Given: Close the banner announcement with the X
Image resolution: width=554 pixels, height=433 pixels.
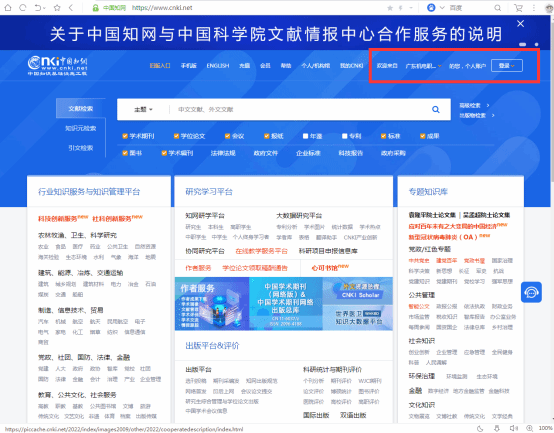Looking at the screenshot, I should coord(520,24).
